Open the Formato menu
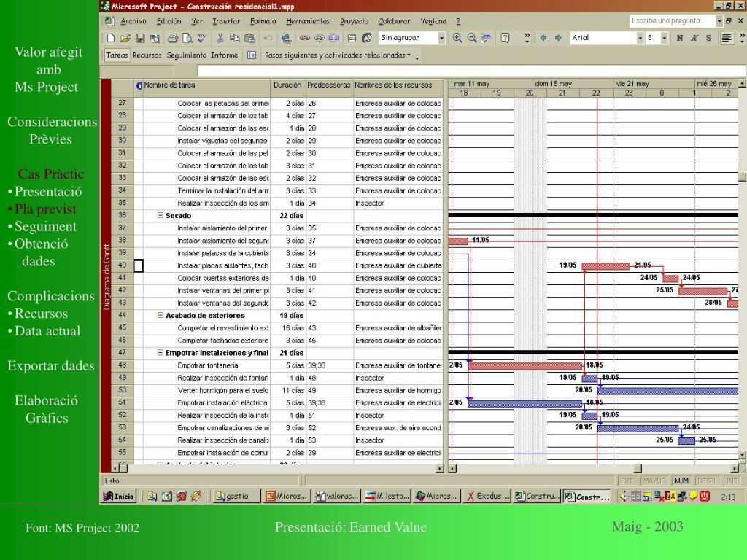 point(263,21)
